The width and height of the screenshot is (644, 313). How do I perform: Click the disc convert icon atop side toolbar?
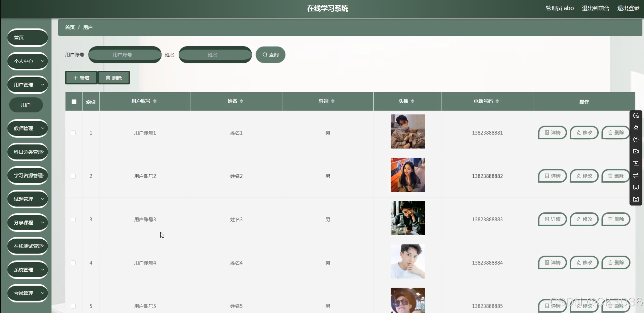point(636,116)
